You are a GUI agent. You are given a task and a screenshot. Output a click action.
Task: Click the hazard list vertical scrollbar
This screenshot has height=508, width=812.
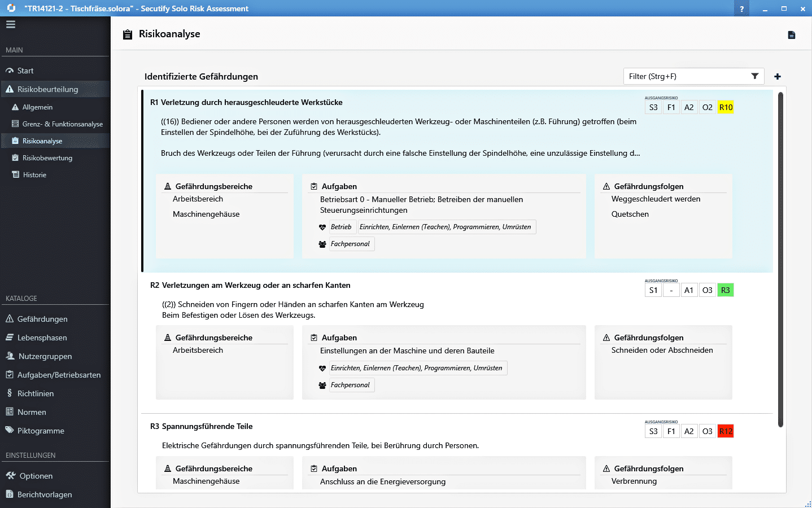(781, 260)
